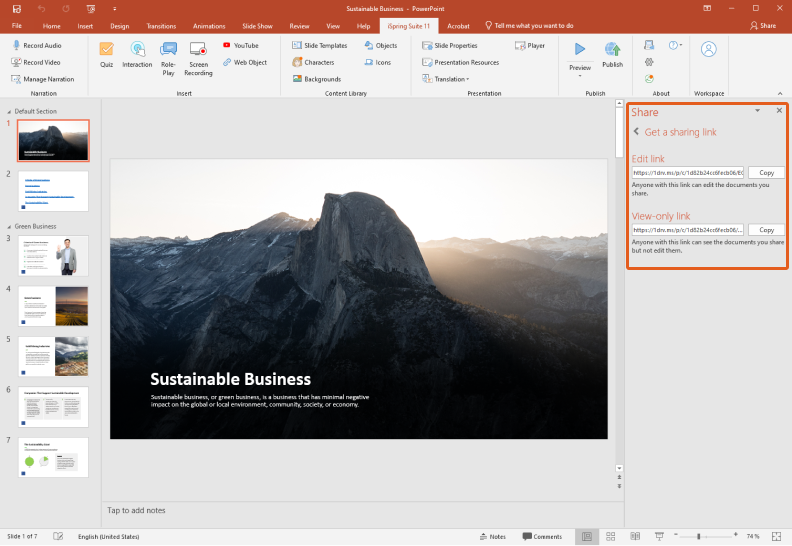The image size is (792, 546).
Task: Click the Edit link URL field
Action: [x=688, y=173]
